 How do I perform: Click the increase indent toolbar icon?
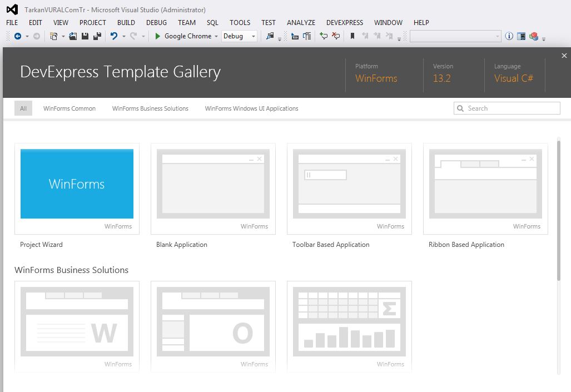[x=307, y=36]
